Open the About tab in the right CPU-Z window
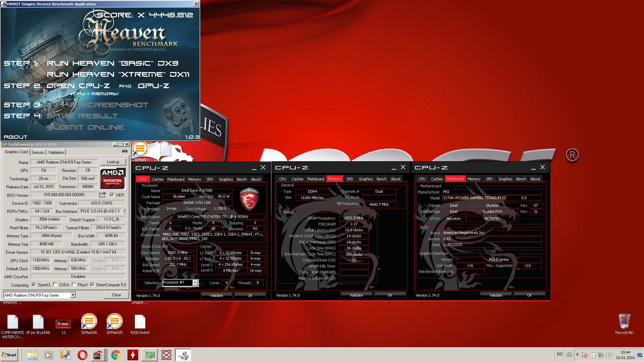644x362 pixels. (535, 179)
